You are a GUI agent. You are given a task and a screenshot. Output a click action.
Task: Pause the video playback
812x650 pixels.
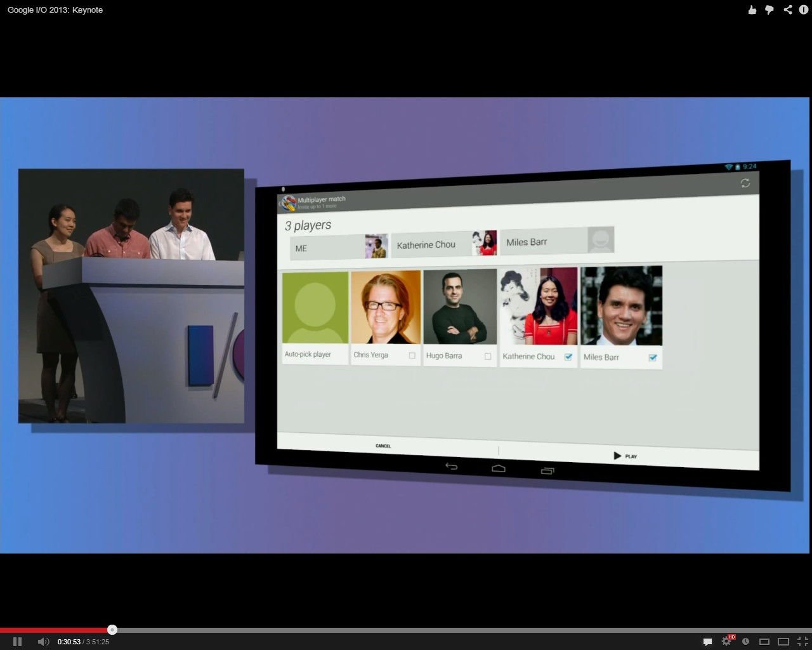[x=17, y=642]
